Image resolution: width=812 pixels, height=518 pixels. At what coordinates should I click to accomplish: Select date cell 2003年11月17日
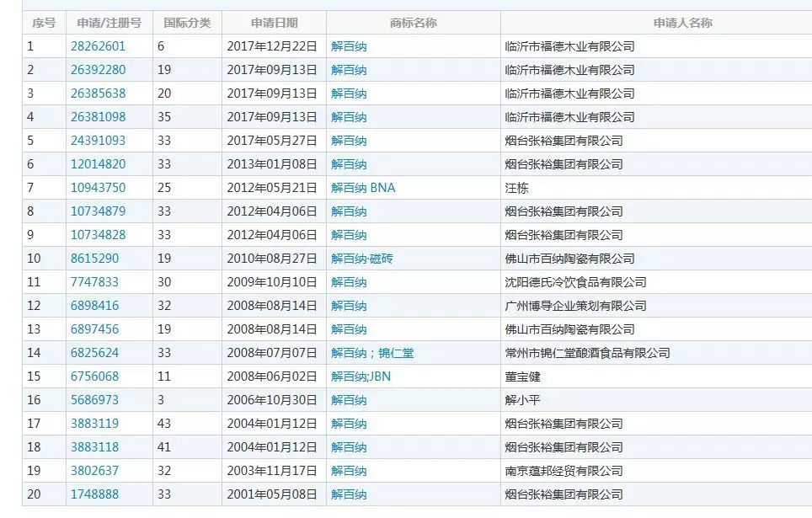tap(272, 470)
